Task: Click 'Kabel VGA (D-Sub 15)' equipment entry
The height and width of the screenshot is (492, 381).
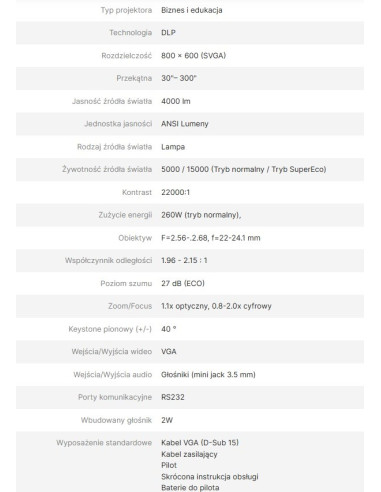Action: coord(200,443)
